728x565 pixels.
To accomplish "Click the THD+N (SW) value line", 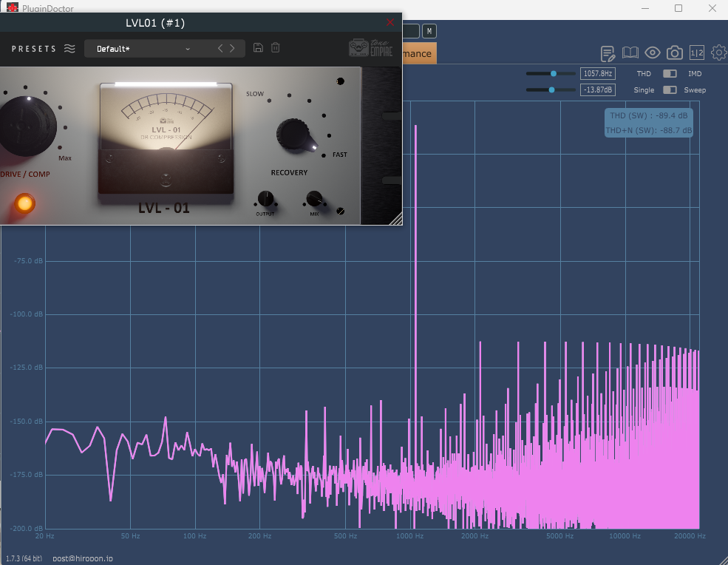I will point(649,130).
